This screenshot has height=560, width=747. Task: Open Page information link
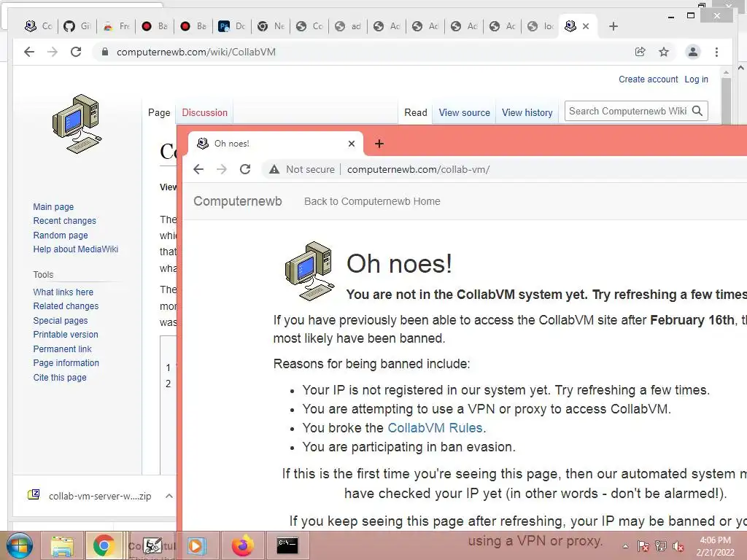coord(66,363)
